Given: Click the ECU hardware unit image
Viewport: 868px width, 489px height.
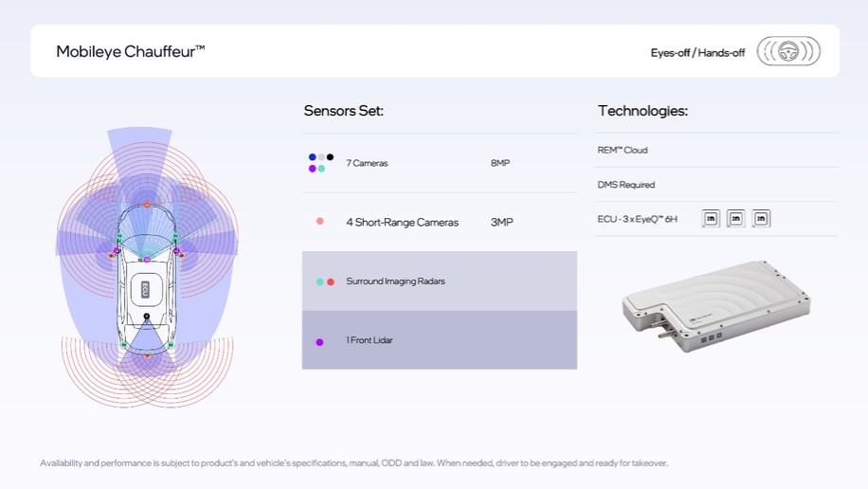Looking at the screenshot, I should [715, 306].
